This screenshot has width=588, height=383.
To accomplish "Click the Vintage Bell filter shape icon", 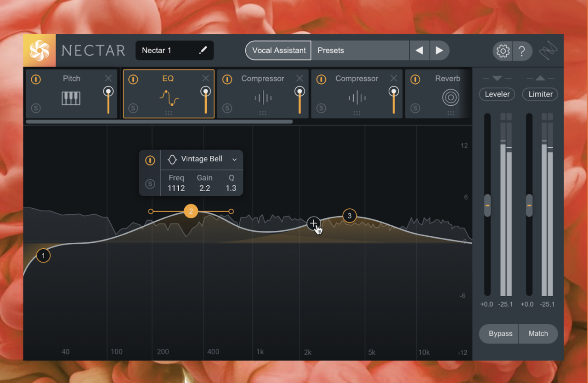I will (x=172, y=160).
